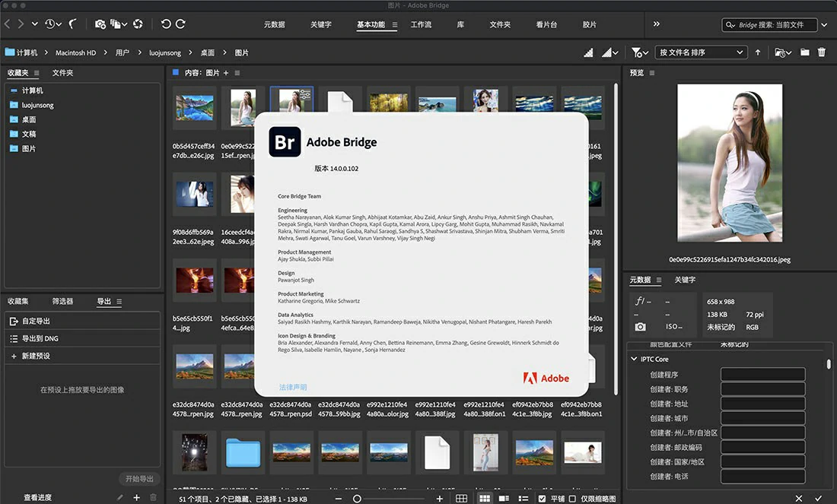Decrease thumbnail size with minus icon
The height and width of the screenshot is (504, 837).
click(339, 499)
